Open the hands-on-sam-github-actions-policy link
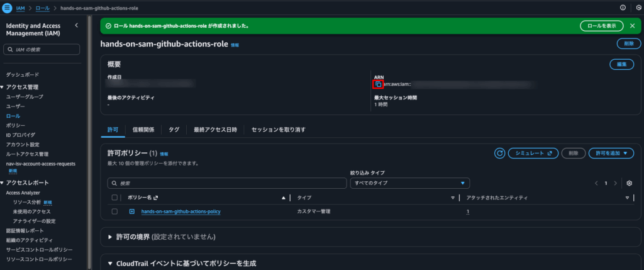The width and height of the screenshot is (644, 270). tap(180, 211)
